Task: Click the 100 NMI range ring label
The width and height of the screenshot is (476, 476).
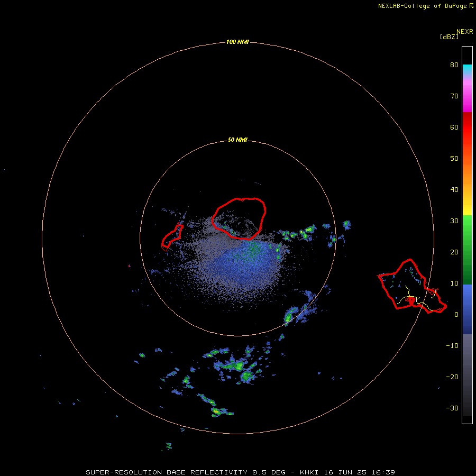Action: [237, 42]
